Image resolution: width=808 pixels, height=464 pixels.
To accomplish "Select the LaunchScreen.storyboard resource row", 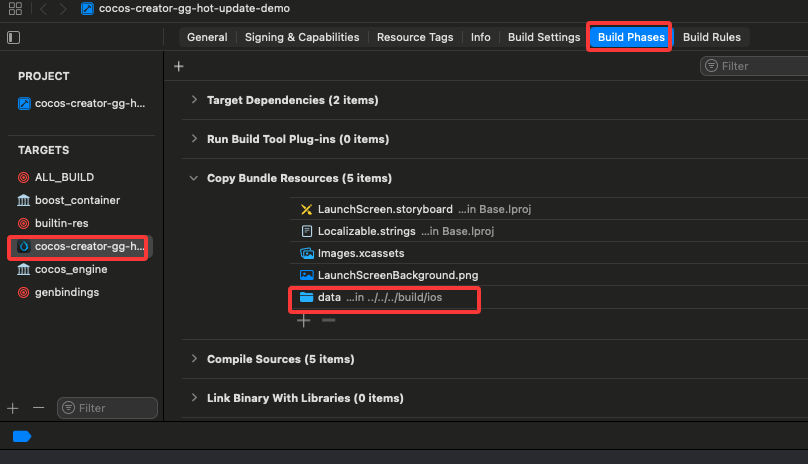I will (x=384, y=209).
